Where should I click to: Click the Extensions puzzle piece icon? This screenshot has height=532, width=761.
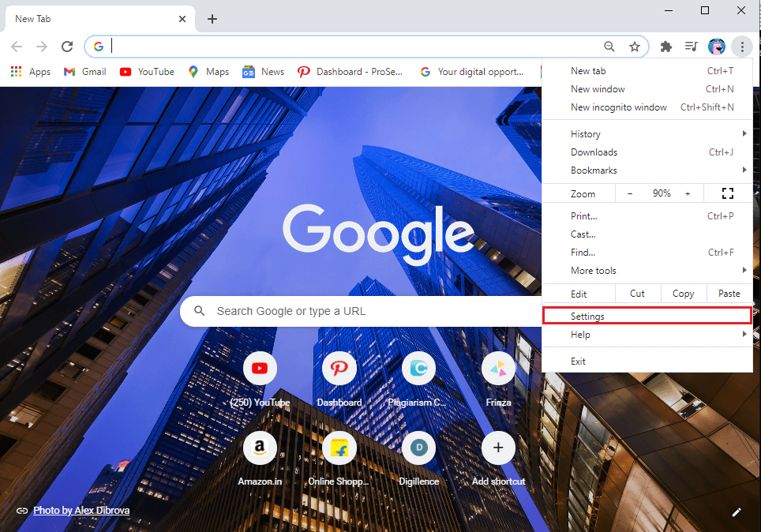pyautogui.click(x=665, y=47)
